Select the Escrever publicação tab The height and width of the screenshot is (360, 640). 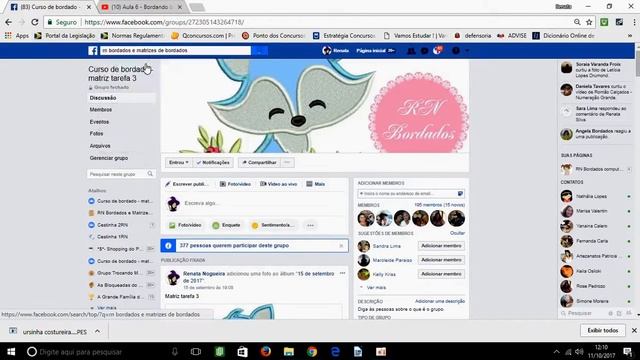[x=188, y=184]
